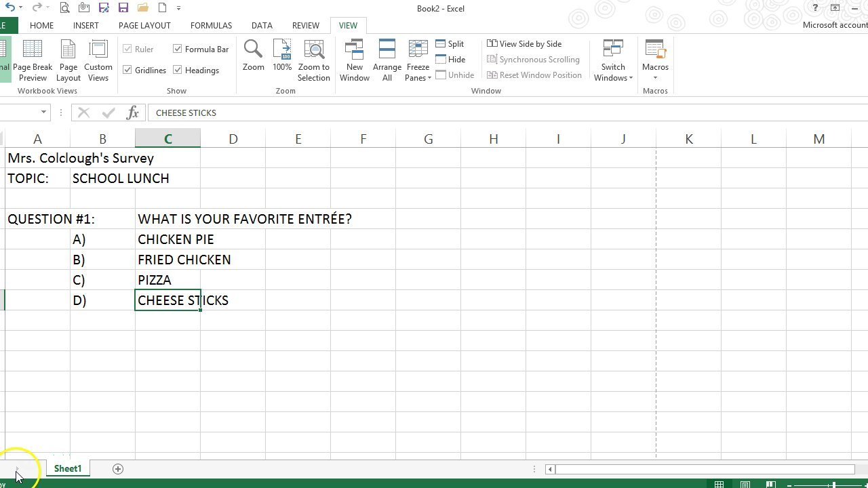Image resolution: width=868 pixels, height=488 pixels.
Task: Click New Window in the Window group
Action: (x=354, y=60)
